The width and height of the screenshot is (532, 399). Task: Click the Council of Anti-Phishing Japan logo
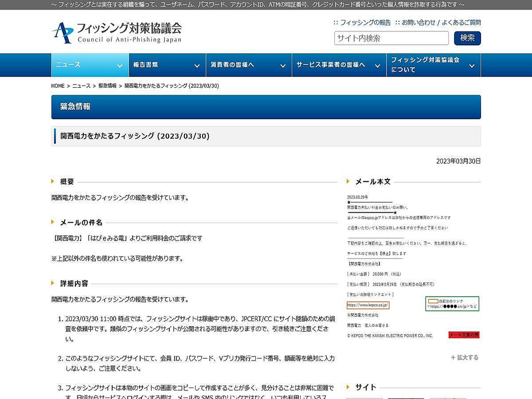click(x=117, y=32)
